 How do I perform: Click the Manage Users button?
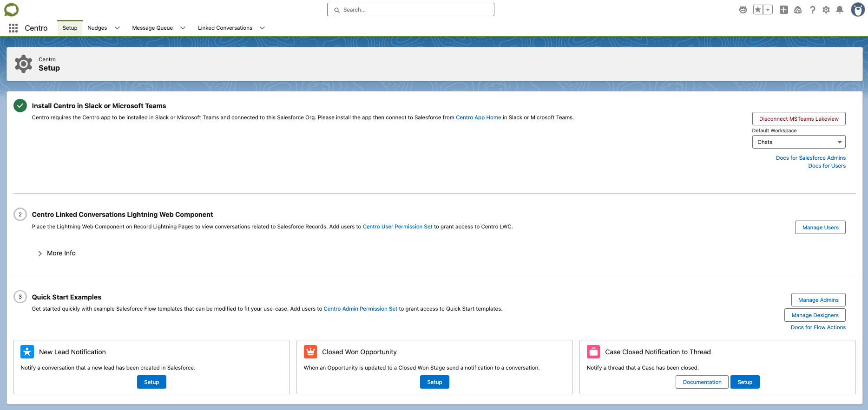click(x=820, y=228)
